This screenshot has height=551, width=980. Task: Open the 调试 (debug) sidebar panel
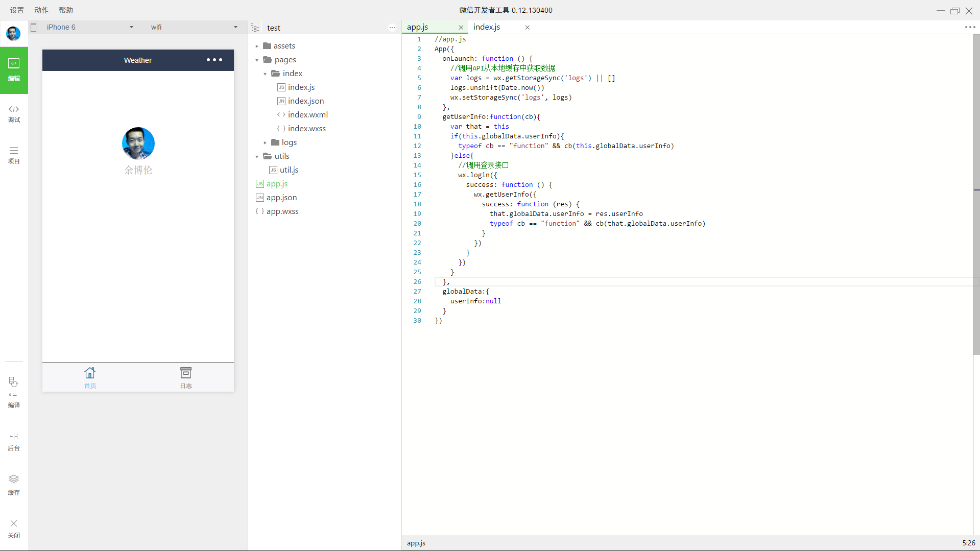click(x=14, y=113)
